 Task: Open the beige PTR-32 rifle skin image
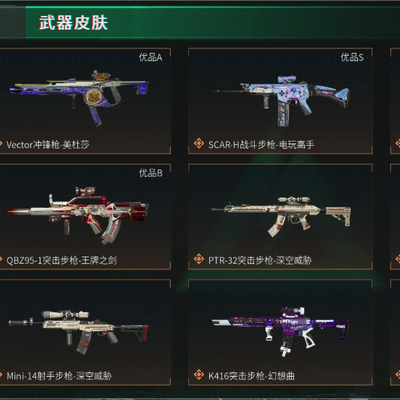click(281, 216)
